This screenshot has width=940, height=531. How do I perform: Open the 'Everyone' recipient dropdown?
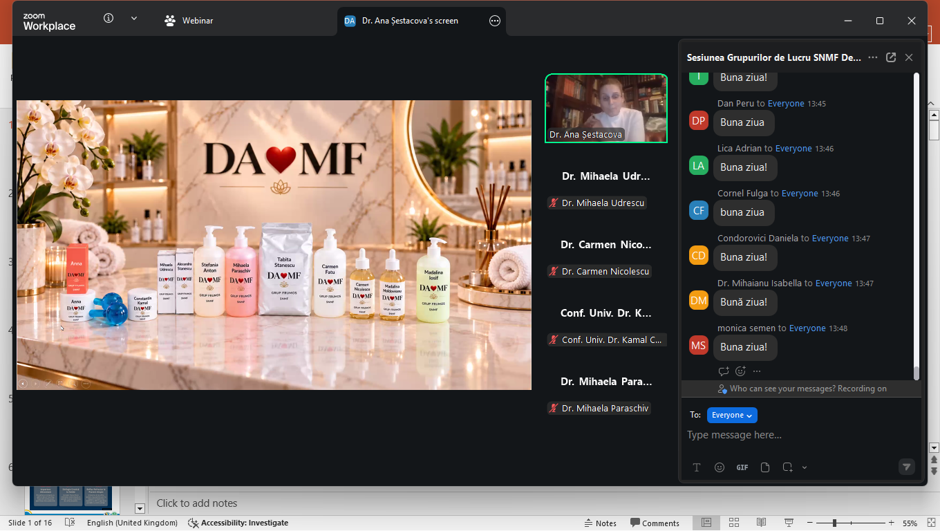[x=732, y=415]
